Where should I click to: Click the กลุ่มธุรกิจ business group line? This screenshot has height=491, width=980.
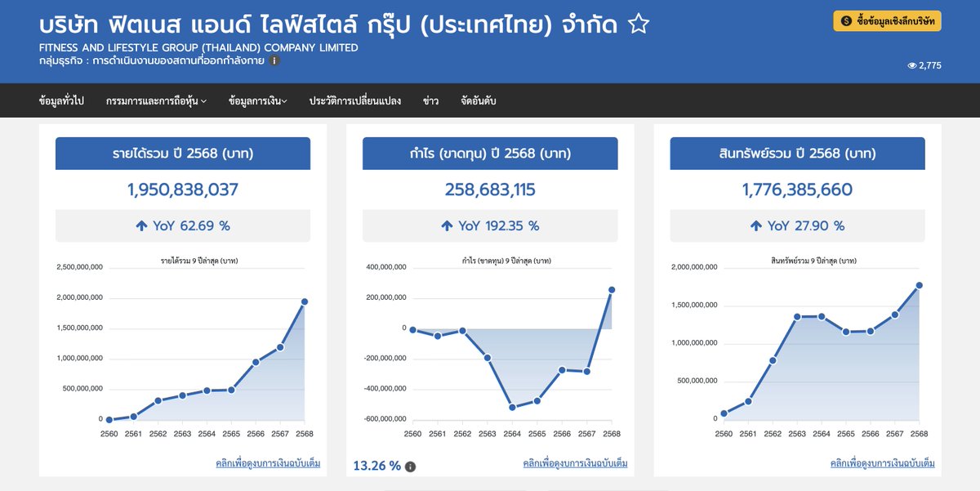(x=152, y=60)
